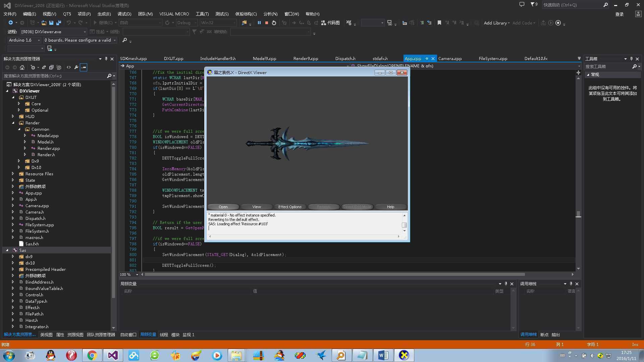Open the Arduino 1.6 version dropdown

pyautogui.click(x=24, y=40)
